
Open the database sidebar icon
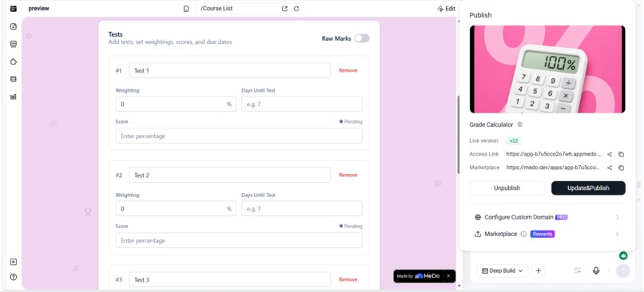click(13, 79)
